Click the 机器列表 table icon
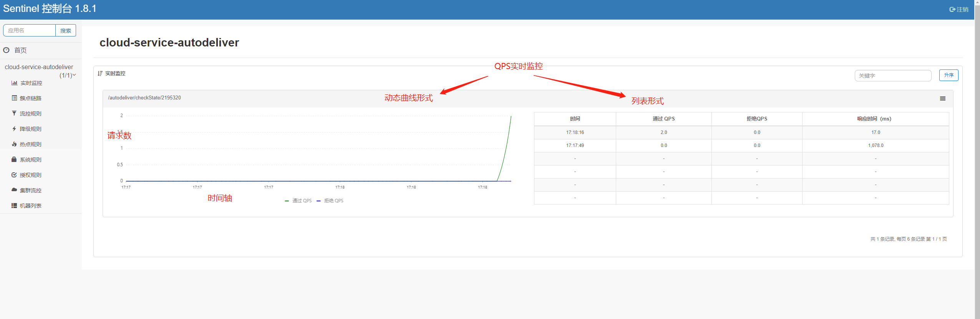 coord(14,205)
